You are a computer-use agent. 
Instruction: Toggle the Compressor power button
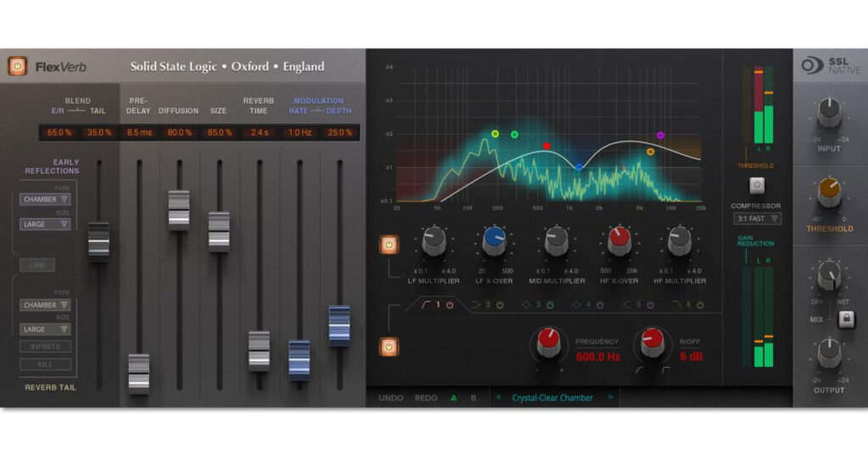pos(757,186)
